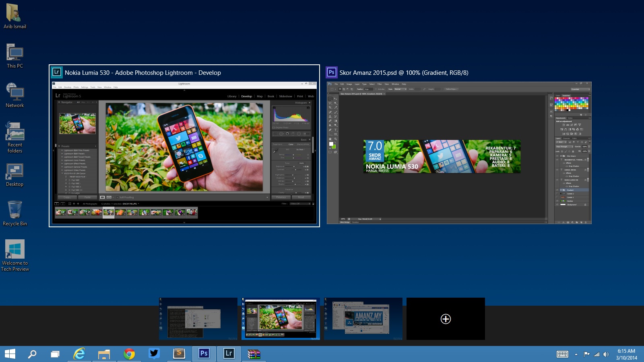The image size is (644, 362).
Task: Open the Twitter app on taskbar
Action: tap(154, 354)
